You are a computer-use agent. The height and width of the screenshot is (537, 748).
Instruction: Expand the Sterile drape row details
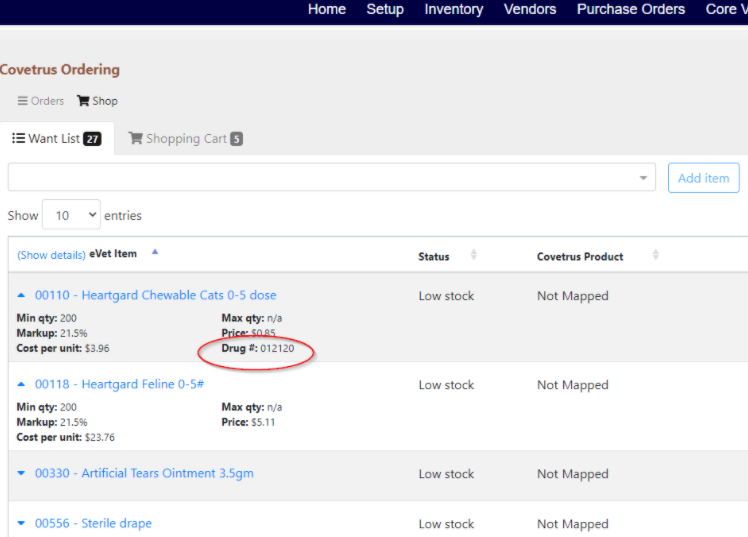(x=21, y=523)
